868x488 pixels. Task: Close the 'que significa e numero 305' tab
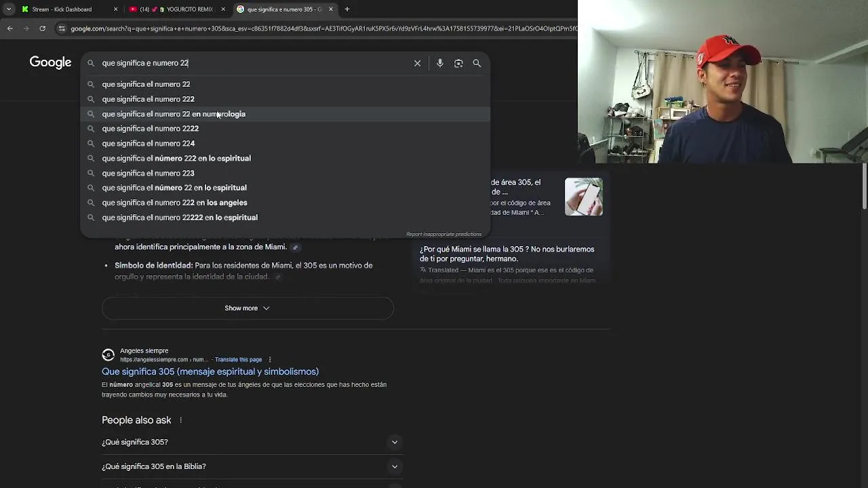pos(331,9)
